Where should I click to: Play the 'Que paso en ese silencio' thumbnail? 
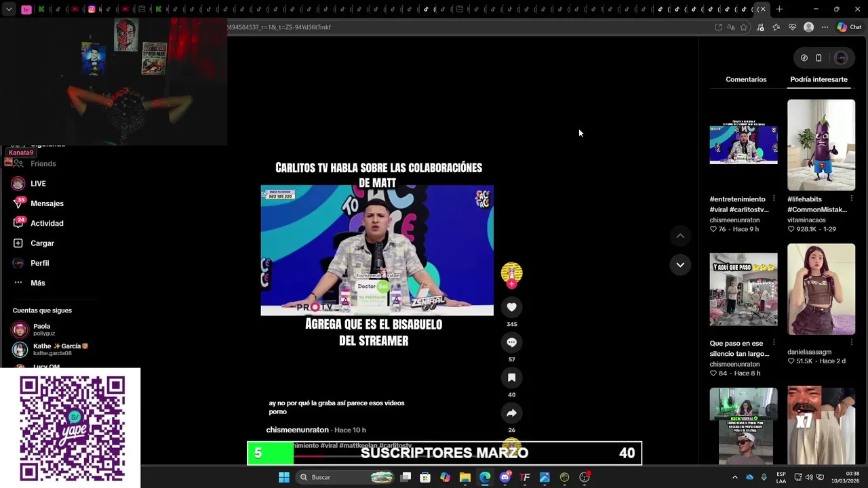743,289
